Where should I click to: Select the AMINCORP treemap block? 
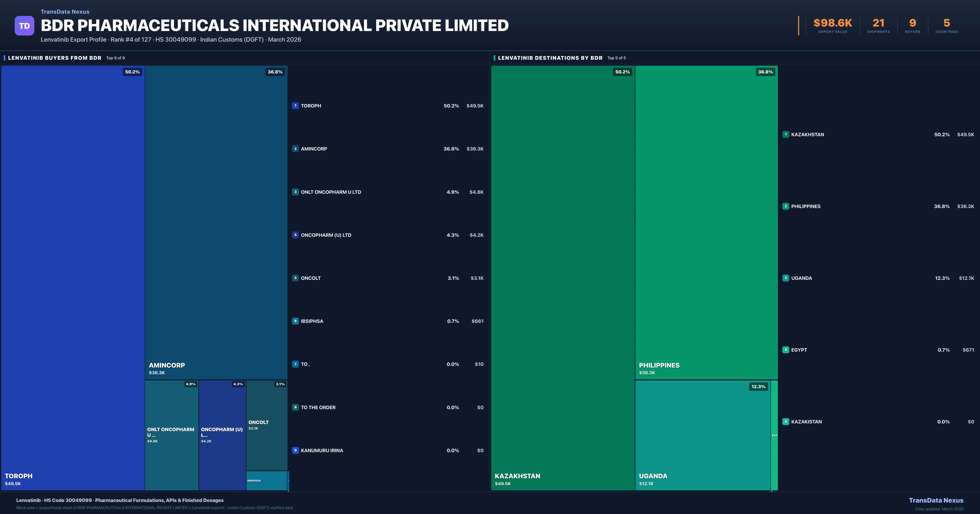(x=216, y=222)
